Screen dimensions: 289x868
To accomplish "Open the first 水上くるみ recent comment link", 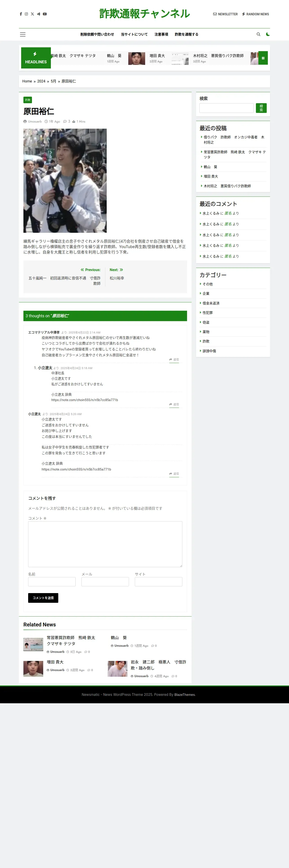I will [x=211, y=213].
